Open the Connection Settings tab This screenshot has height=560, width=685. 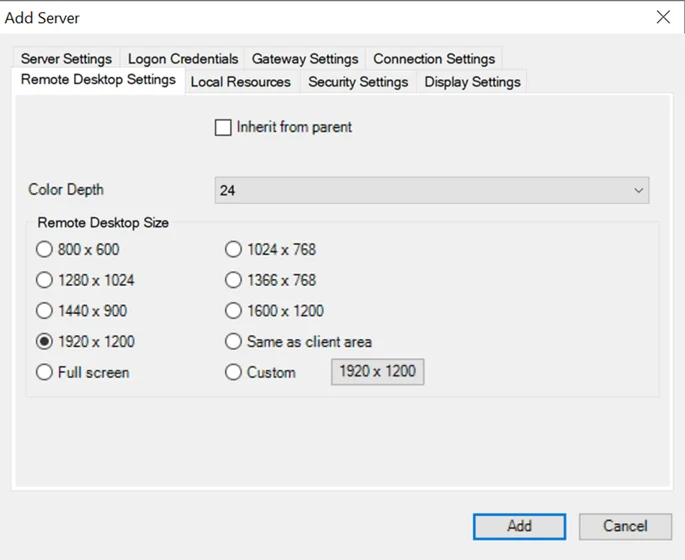point(434,59)
